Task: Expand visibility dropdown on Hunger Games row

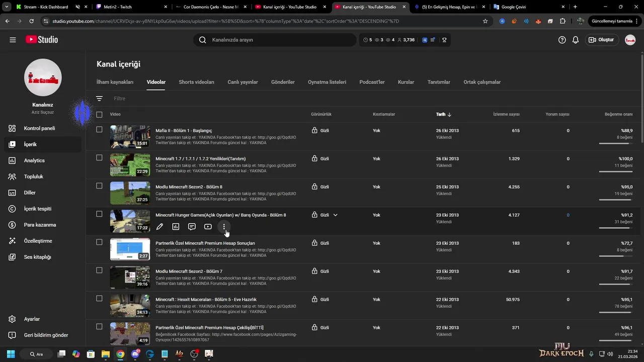Action: (x=336, y=215)
